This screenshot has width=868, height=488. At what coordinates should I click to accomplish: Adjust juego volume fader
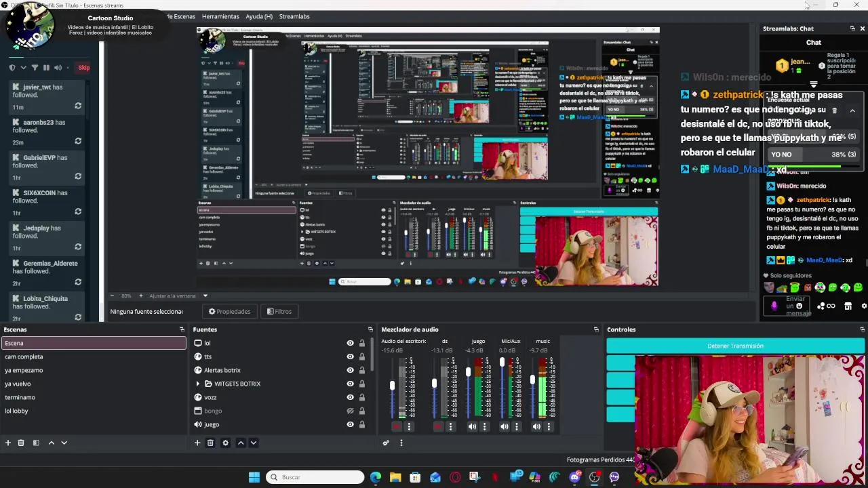[x=468, y=372]
